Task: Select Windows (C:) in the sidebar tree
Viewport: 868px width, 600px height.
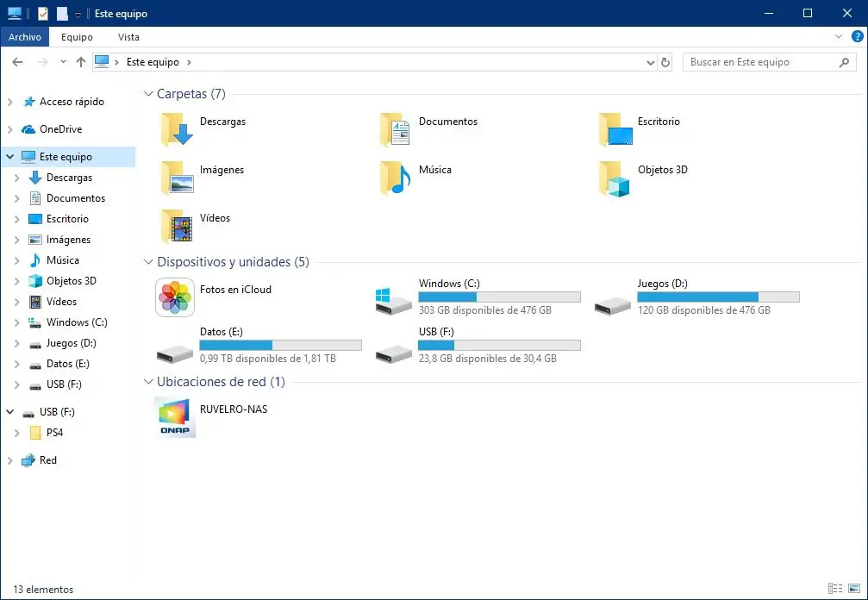Action: point(77,322)
